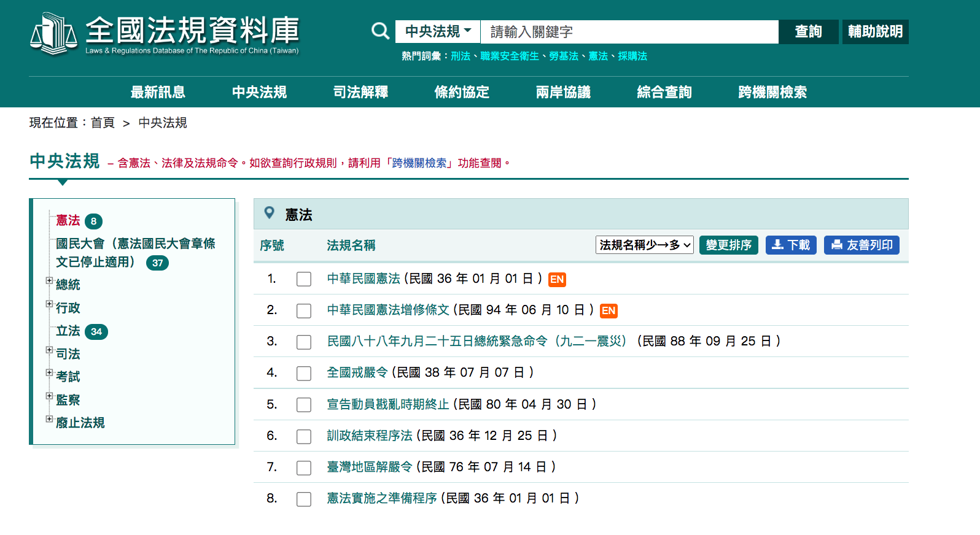Go to the 綜合查詢 navigation item

click(x=664, y=92)
